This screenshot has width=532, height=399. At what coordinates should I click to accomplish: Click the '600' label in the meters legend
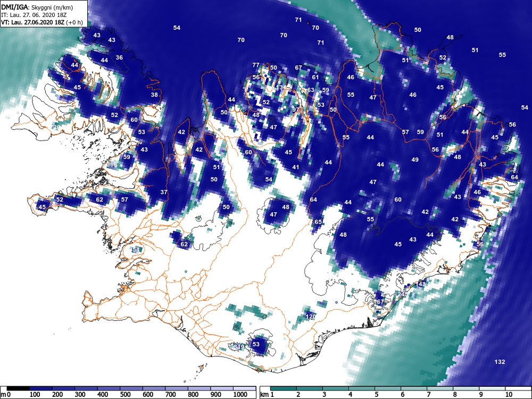click(148, 395)
